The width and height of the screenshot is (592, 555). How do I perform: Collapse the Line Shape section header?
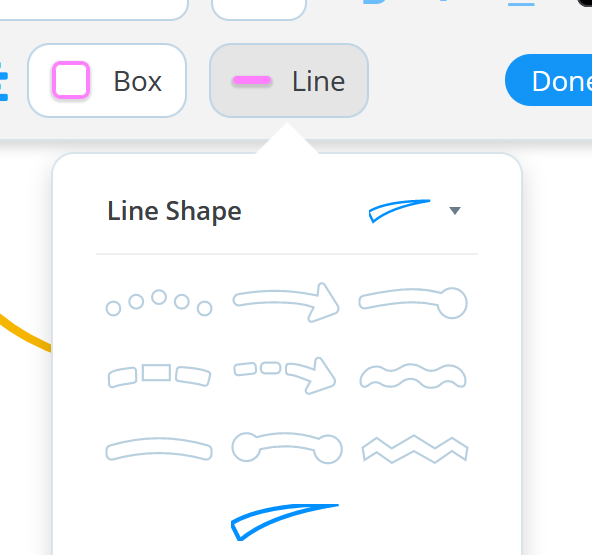click(x=174, y=211)
